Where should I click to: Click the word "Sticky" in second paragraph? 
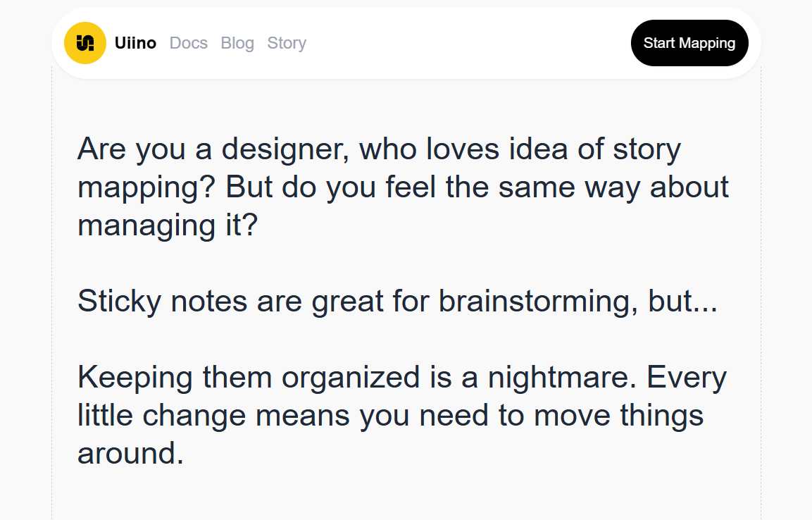tap(119, 302)
